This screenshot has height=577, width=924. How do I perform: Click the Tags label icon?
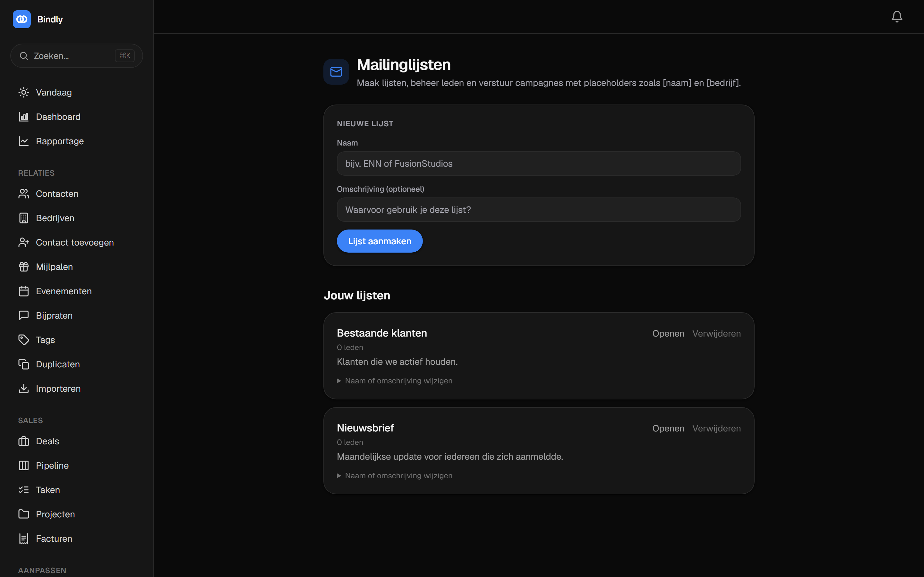pos(24,340)
